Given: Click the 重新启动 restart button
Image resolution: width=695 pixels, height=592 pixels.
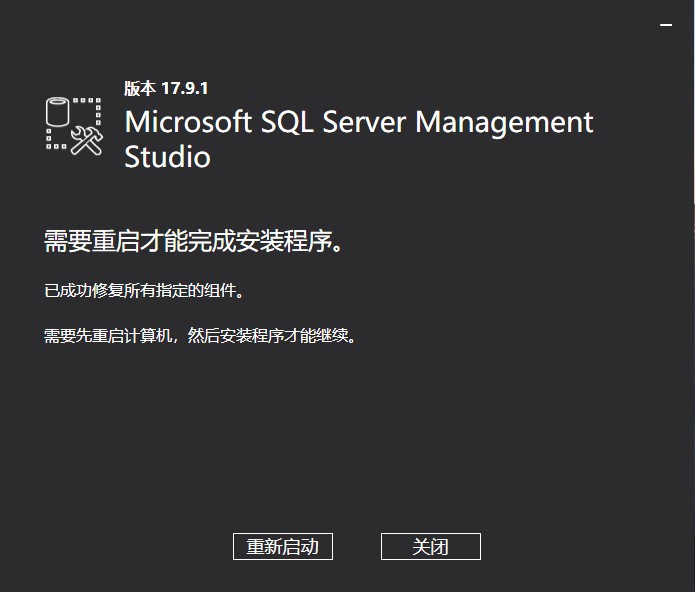Looking at the screenshot, I should (282, 547).
